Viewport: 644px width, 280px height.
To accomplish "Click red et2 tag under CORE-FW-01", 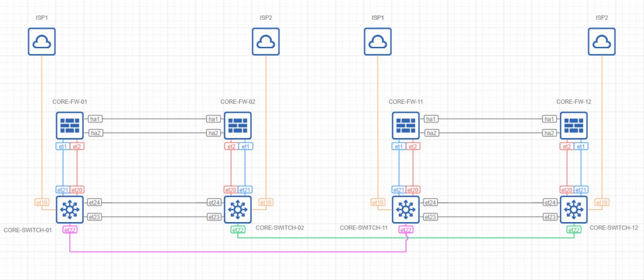I will 77,147.
